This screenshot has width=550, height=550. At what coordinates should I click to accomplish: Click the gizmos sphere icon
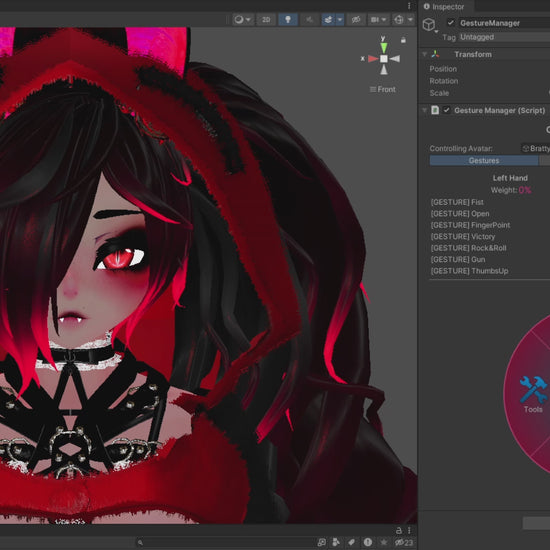399,20
